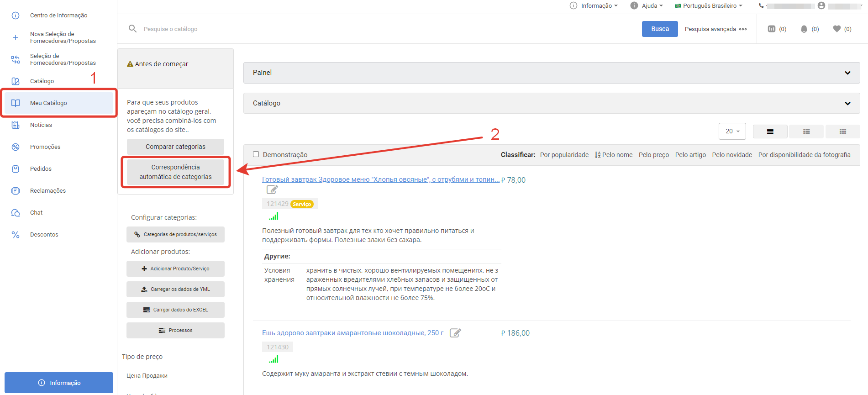Open Pedidos in left sidebar

41,169
